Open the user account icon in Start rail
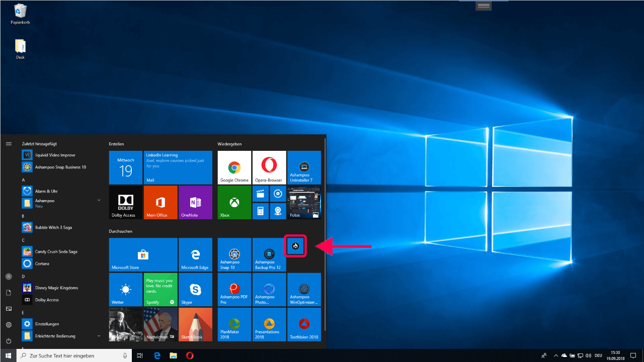644x362 pixels. tap(9, 277)
